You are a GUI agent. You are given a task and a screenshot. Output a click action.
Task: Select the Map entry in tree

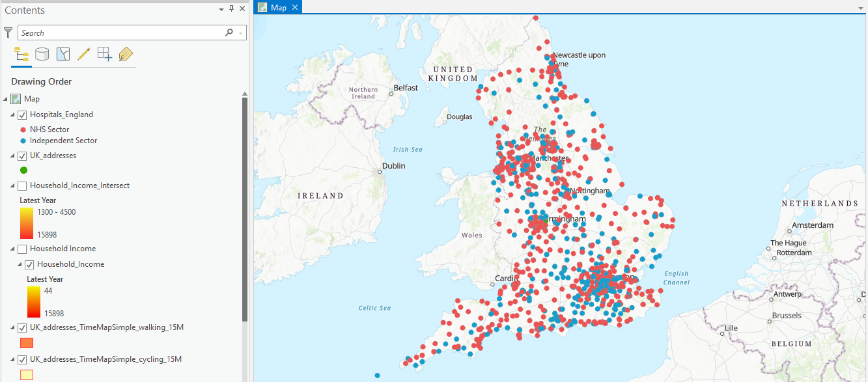(32, 99)
